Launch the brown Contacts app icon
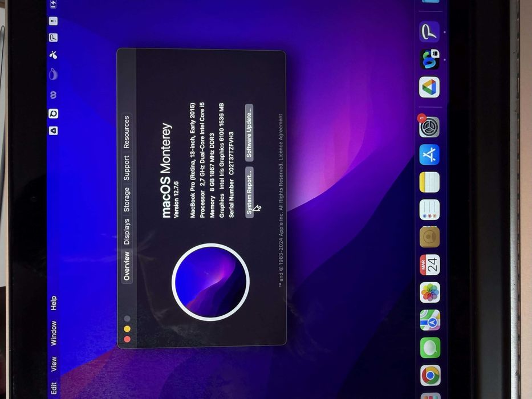The height and width of the screenshot is (399, 532). point(429,237)
